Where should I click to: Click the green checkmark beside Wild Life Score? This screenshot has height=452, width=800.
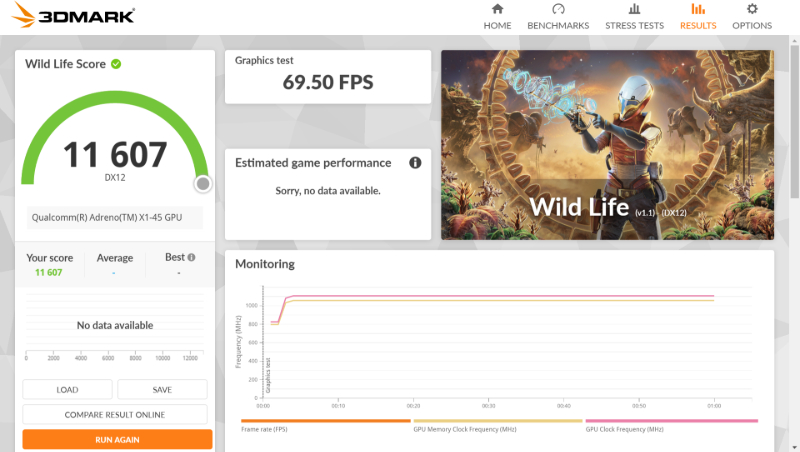(x=116, y=64)
